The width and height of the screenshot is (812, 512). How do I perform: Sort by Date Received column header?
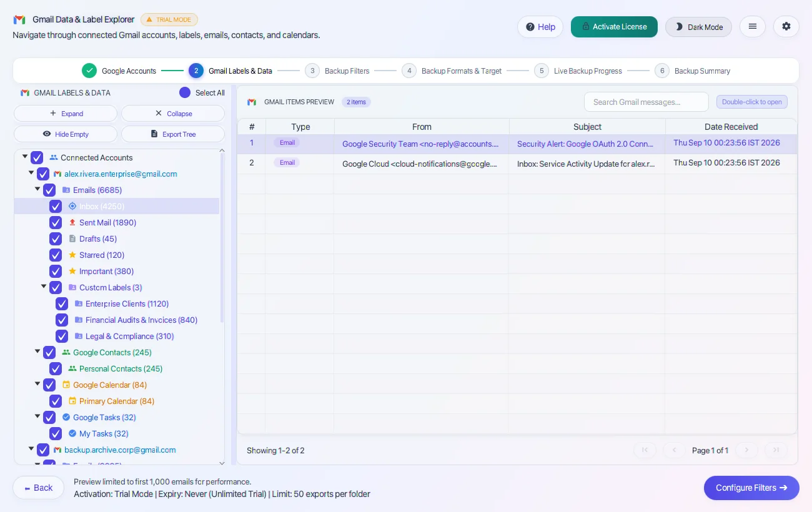click(x=731, y=127)
